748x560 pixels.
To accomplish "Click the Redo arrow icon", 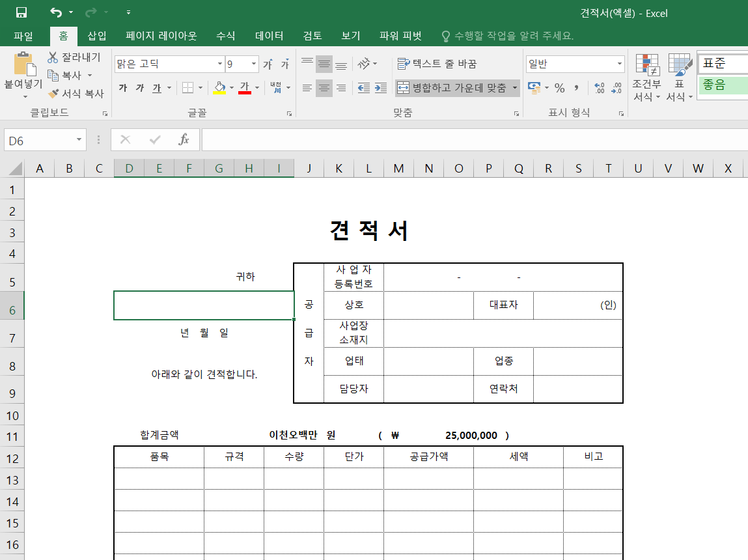I will click(90, 12).
